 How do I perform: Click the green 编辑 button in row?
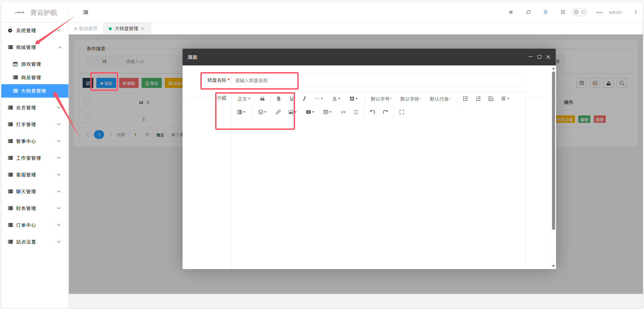pyautogui.click(x=584, y=119)
